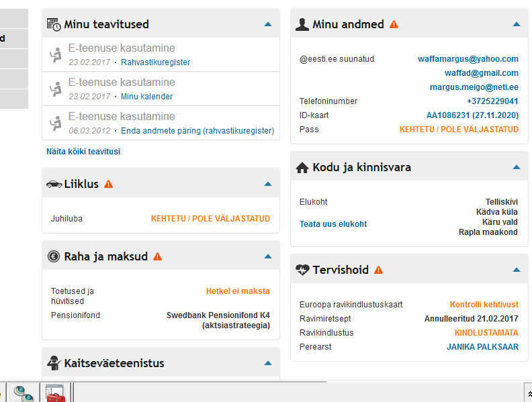This screenshot has height=402, width=532.
Task: Click the person icon beside Minu andmed
Action: [x=302, y=24]
